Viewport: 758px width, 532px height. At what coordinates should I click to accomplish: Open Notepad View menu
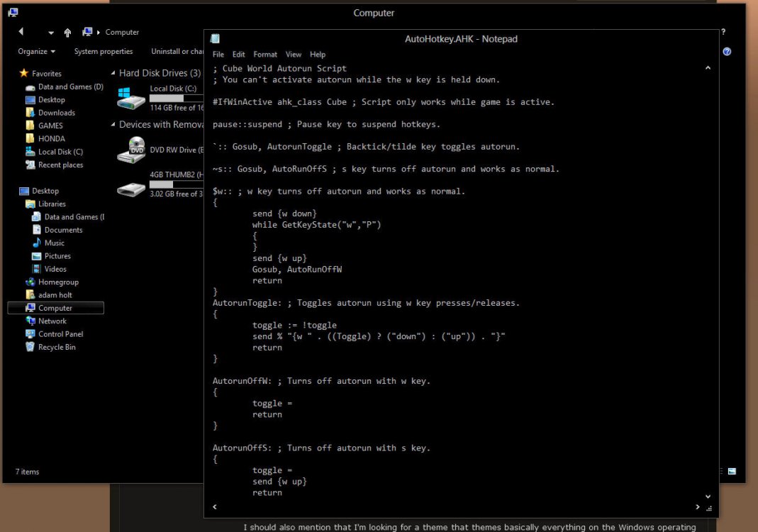pos(293,54)
